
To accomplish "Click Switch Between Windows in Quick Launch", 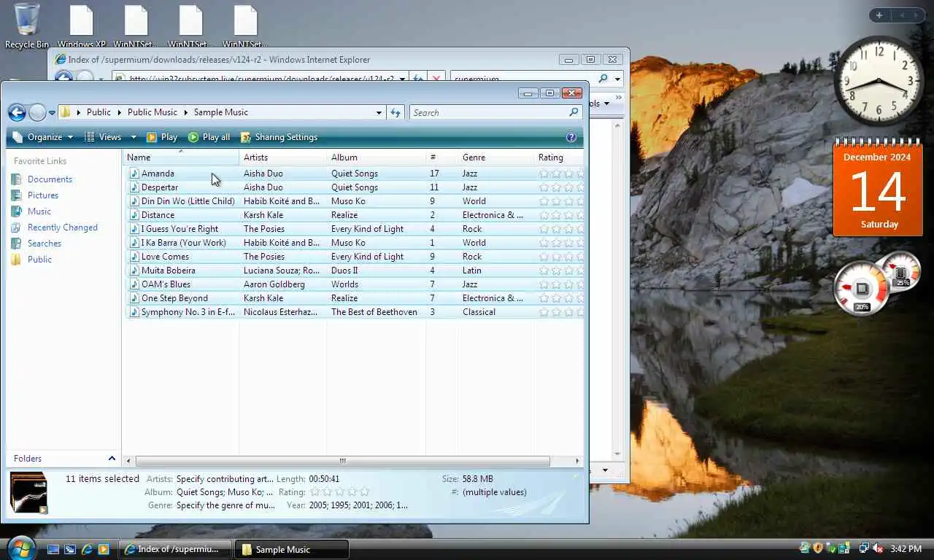I will point(70,549).
